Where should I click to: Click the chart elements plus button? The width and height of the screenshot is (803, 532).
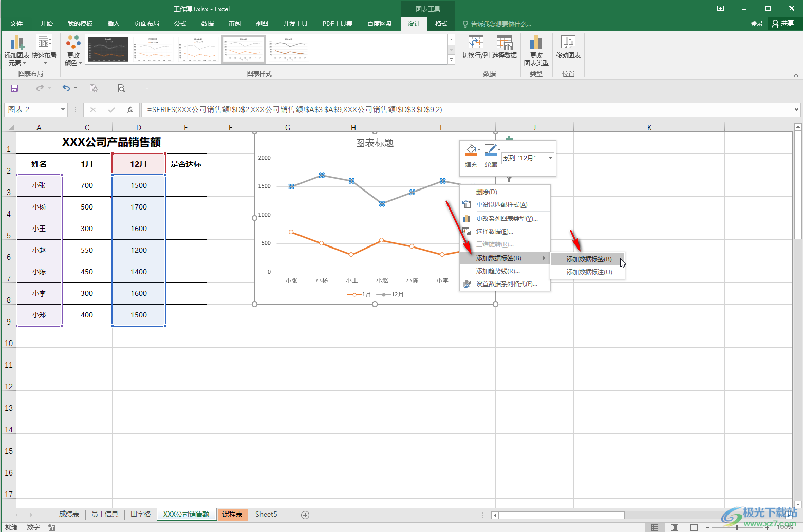(x=509, y=137)
